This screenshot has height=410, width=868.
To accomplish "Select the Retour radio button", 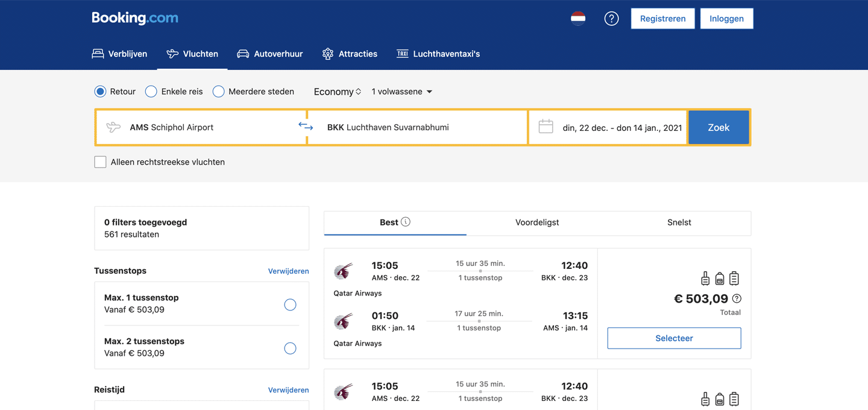I will pyautogui.click(x=100, y=92).
